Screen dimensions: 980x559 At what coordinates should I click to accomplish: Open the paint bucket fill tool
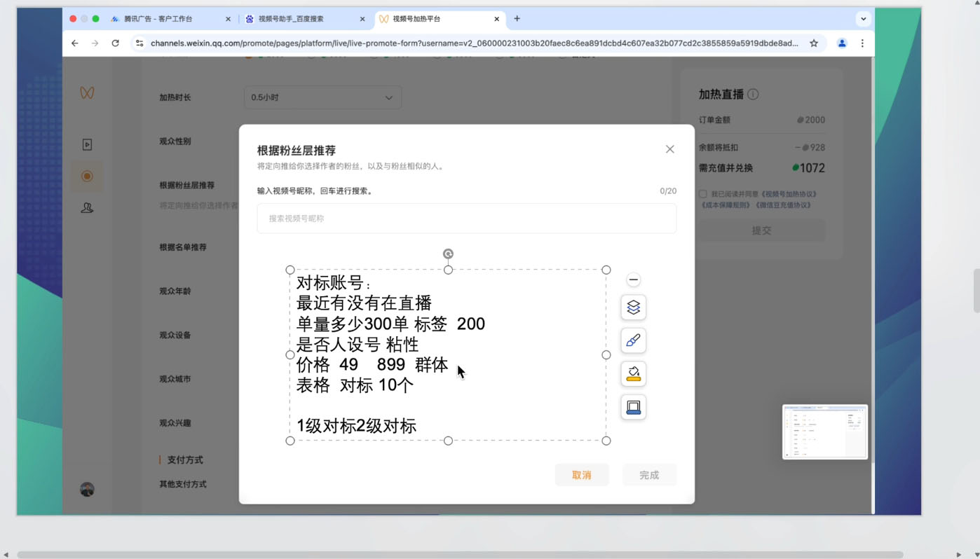coord(633,373)
